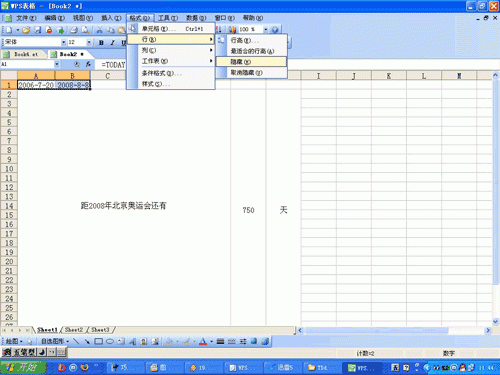Click the Firefox quick launch icon
The width and height of the screenshot is (500, 375).
pyautogui.click(x=85, y=367)
